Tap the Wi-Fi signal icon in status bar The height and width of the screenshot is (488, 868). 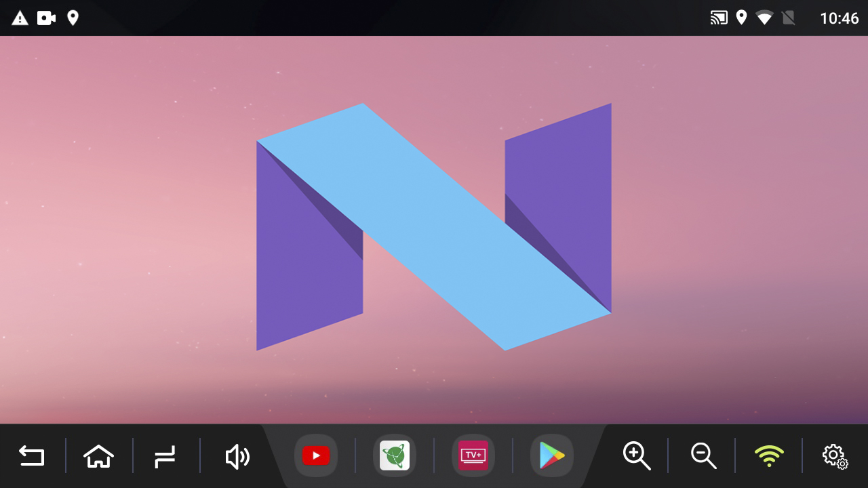click(764, 18)
